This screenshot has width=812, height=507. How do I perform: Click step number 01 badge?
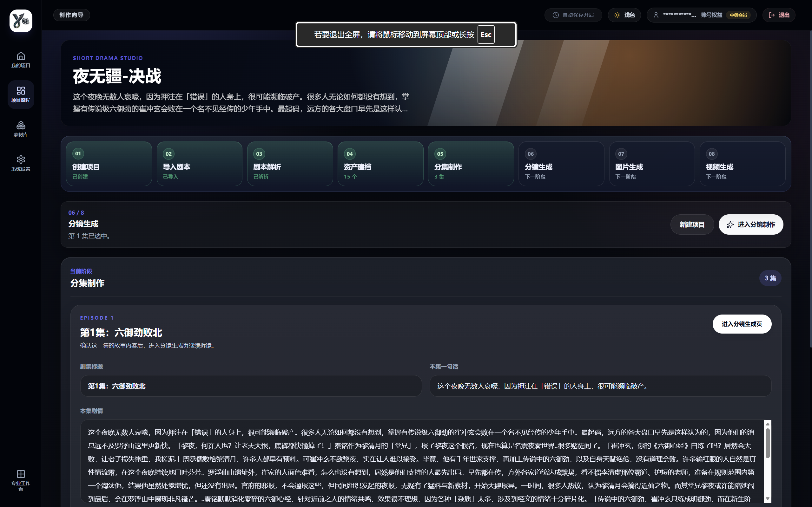pyautogui.click(x=78, y=153)
